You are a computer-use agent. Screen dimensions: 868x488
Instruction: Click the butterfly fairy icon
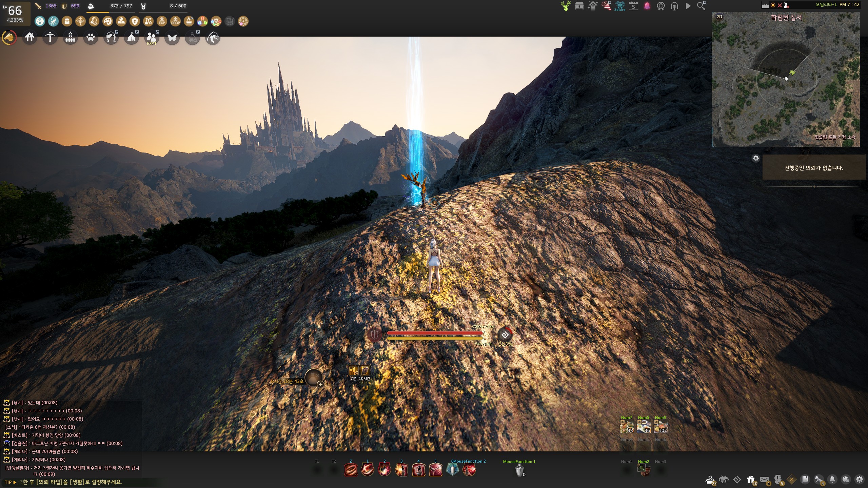[172, 37]
